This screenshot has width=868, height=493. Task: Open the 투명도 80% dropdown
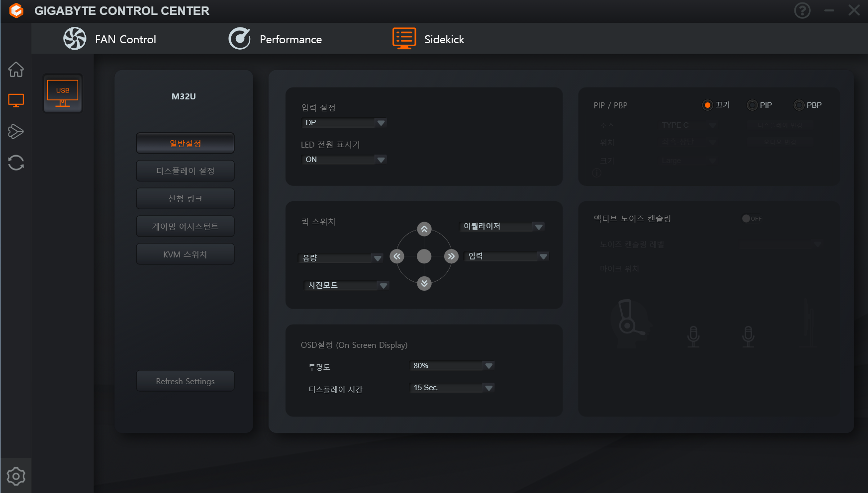point(452,366)
